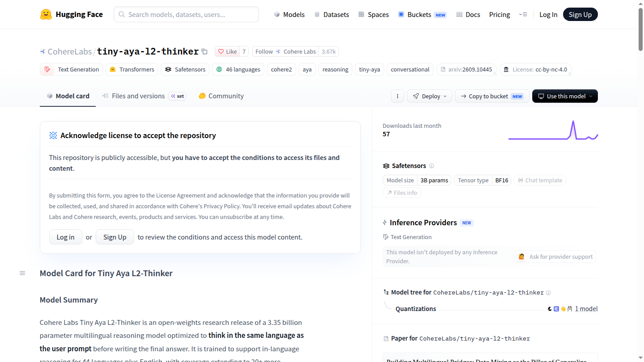Viewport: 644px width, 362px height.
Task: Open the CohereLabs organization link in title
Action: (x=69, y=51)
